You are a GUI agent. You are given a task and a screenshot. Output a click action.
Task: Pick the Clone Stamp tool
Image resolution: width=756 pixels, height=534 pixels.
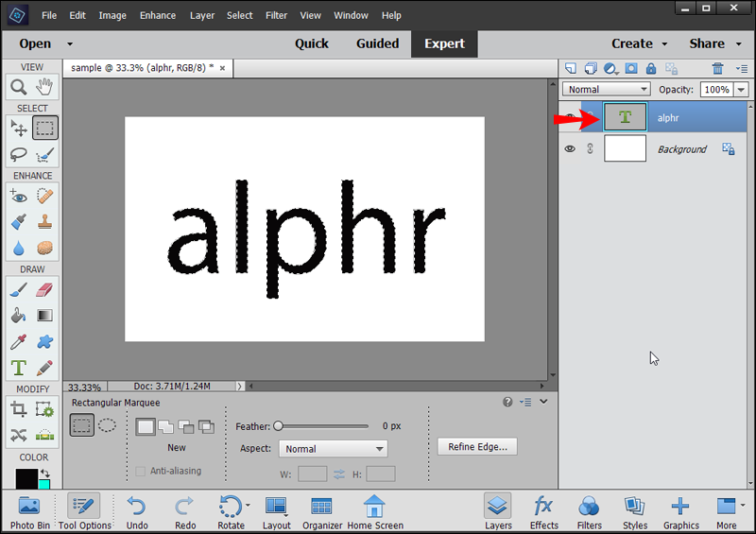click(44, 222)
